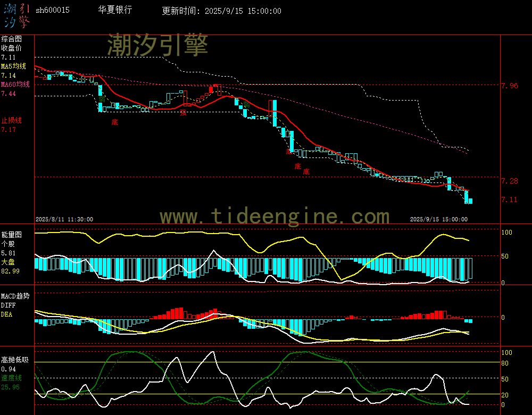Click the 个股 value 5.81
The width and height of the screenshot is (532, 415).
(x=8, y=253)
